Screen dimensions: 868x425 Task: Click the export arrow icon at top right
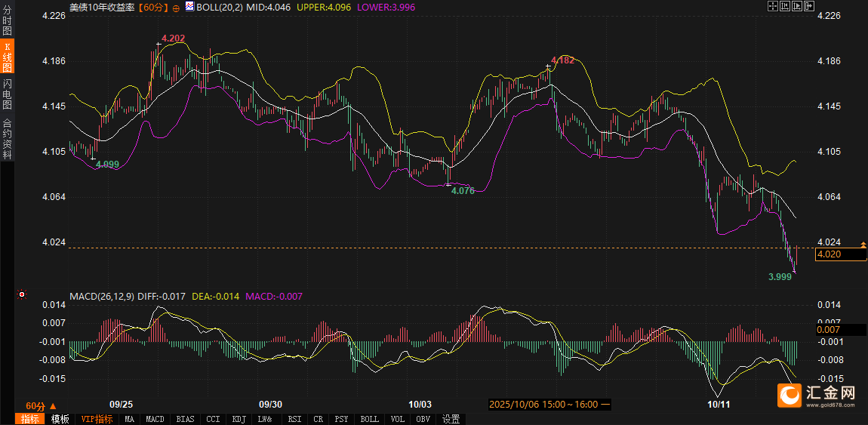click(809, 6)
